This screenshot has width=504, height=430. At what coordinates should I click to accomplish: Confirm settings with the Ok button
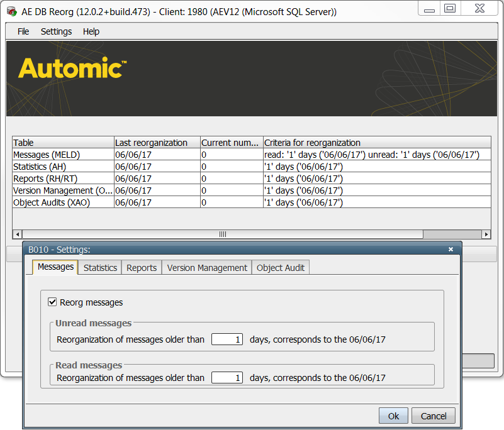coord(393,416)
